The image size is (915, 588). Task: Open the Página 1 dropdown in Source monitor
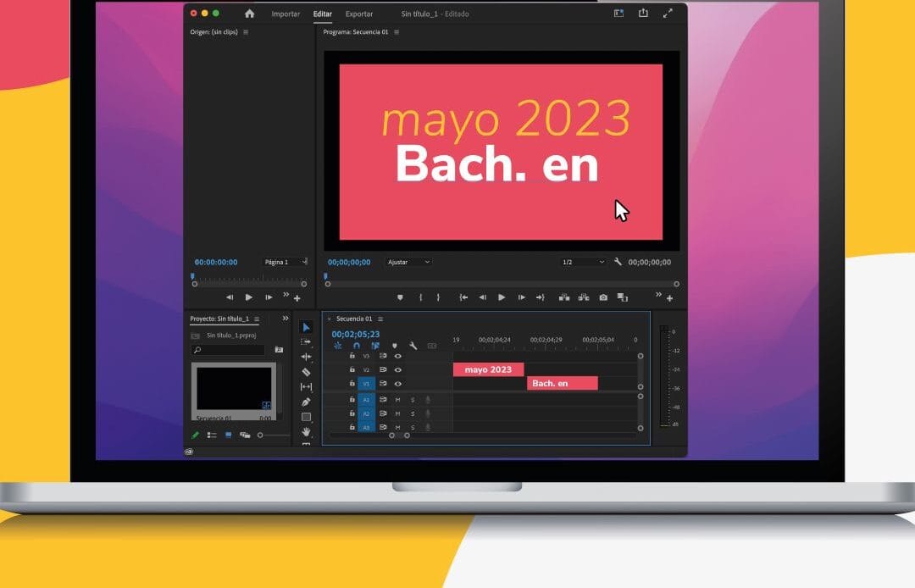[x=284, y=262]
